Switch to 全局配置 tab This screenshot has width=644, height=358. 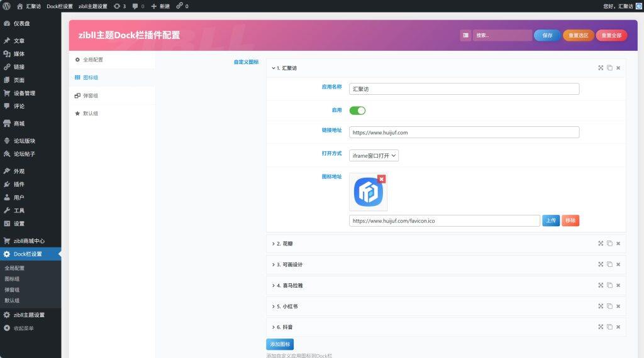(x=112, y=60)
